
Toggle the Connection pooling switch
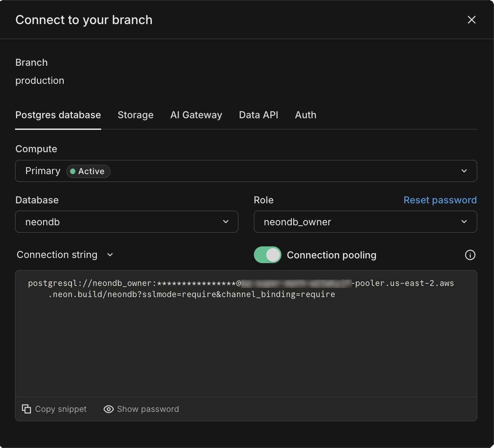pyautogui.click(x=268, y=255)
